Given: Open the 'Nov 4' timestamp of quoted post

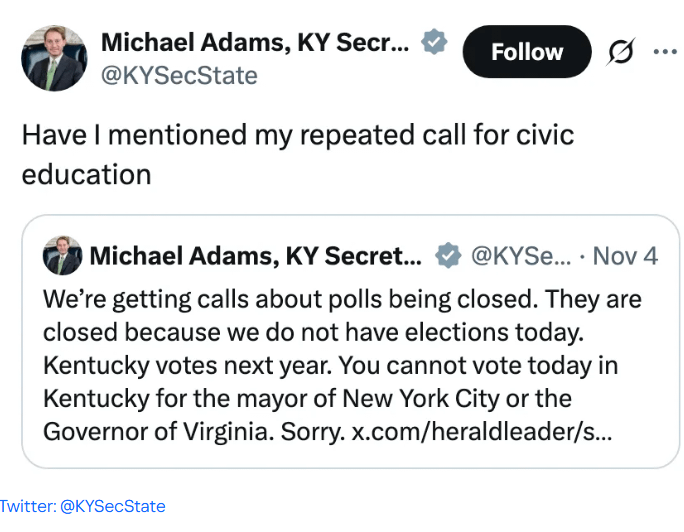Looking at the screenshot, I should click(625, 256).
